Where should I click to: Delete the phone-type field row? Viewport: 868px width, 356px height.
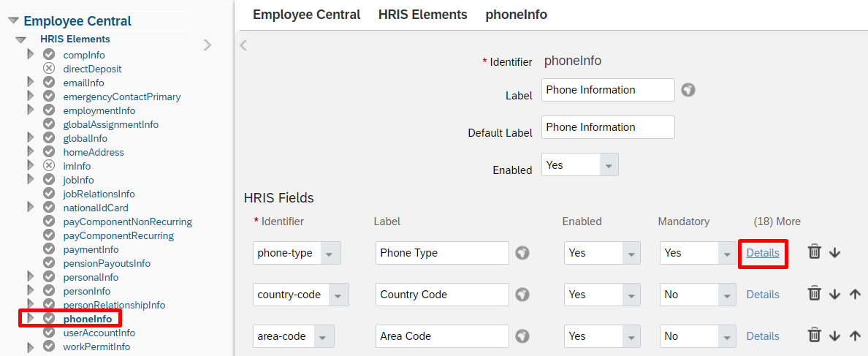[x=815, y=252]
